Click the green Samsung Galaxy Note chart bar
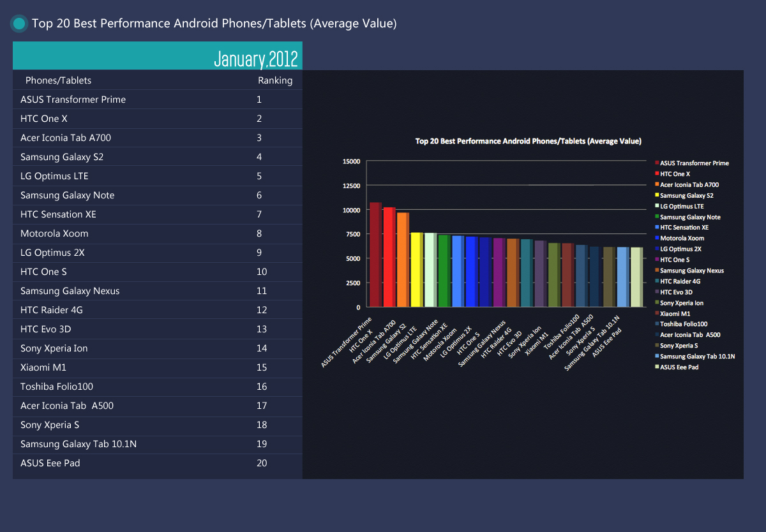Screen dimensions: 766x532 444,271
